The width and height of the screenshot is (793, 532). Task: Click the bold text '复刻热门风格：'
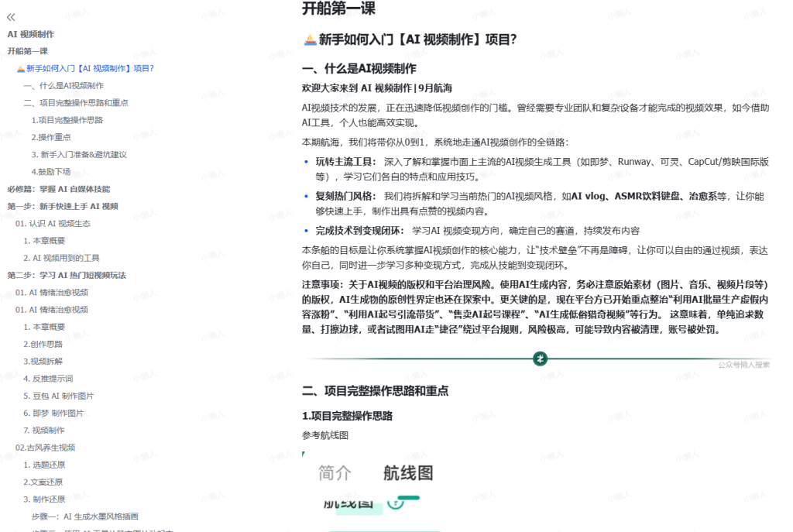coord(346,196)
